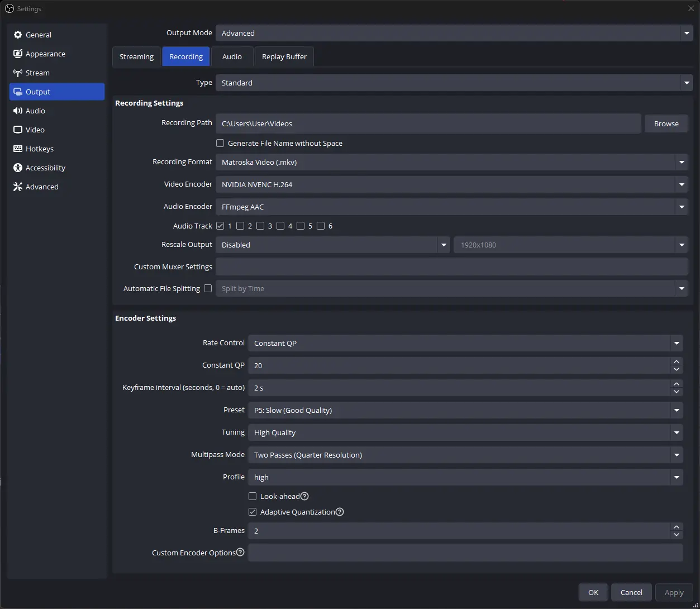Click the Advanced tools icon in sidebar

tap(18, 187)
